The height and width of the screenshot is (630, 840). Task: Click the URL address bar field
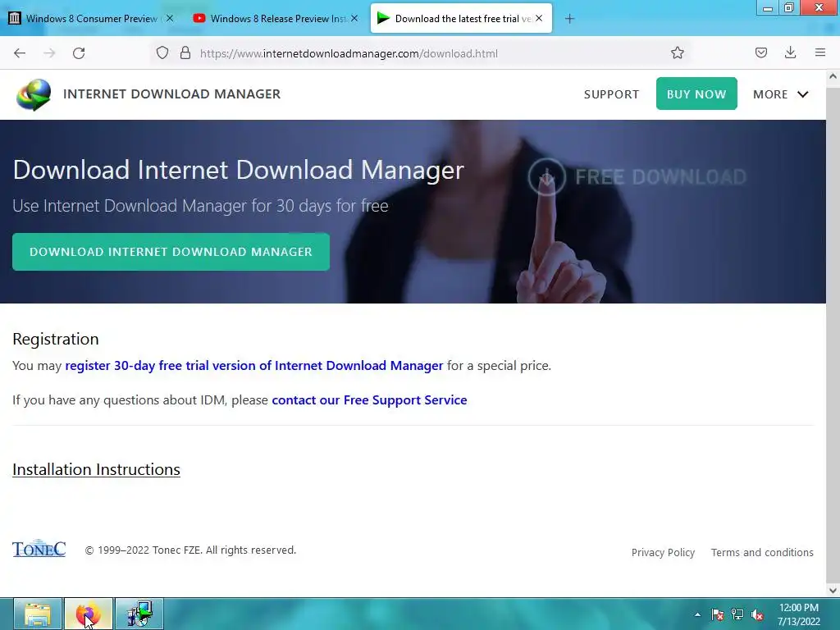[420, 53]
